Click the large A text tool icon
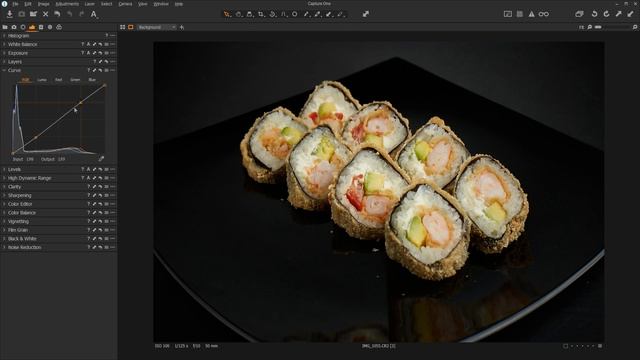The width and height of the screenshot is (640, 360). [93, 14]
